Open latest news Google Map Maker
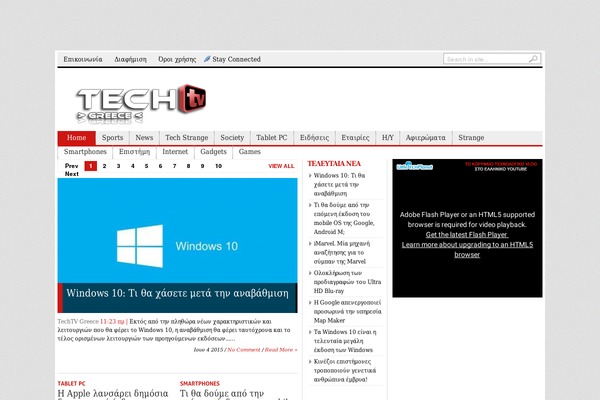600x400 pixels. point(347,311)
